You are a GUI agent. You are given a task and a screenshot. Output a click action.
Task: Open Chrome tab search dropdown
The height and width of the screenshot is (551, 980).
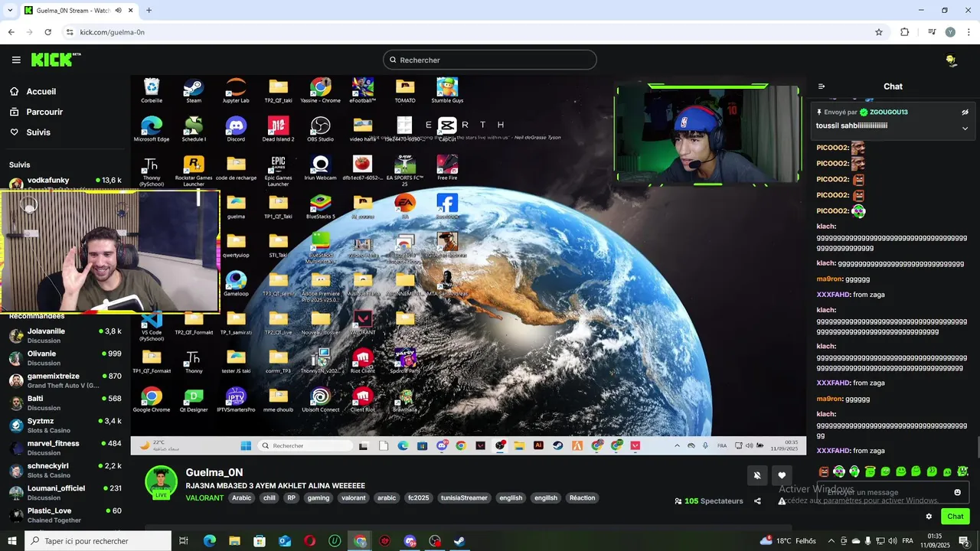pos(10,11)
